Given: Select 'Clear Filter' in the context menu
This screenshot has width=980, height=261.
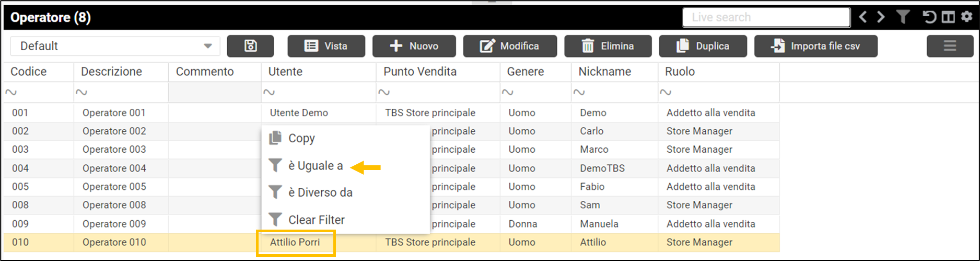Looking at the screenshot, I should coord(316,220).
